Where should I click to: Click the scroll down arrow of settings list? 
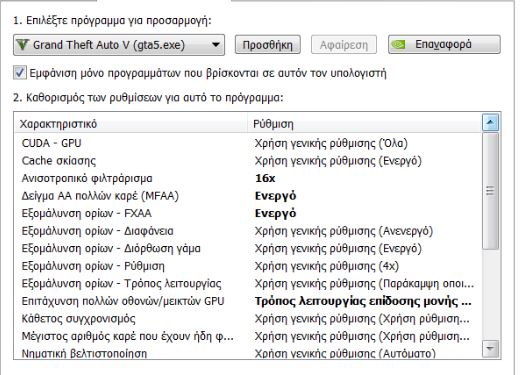coord(490,348)
